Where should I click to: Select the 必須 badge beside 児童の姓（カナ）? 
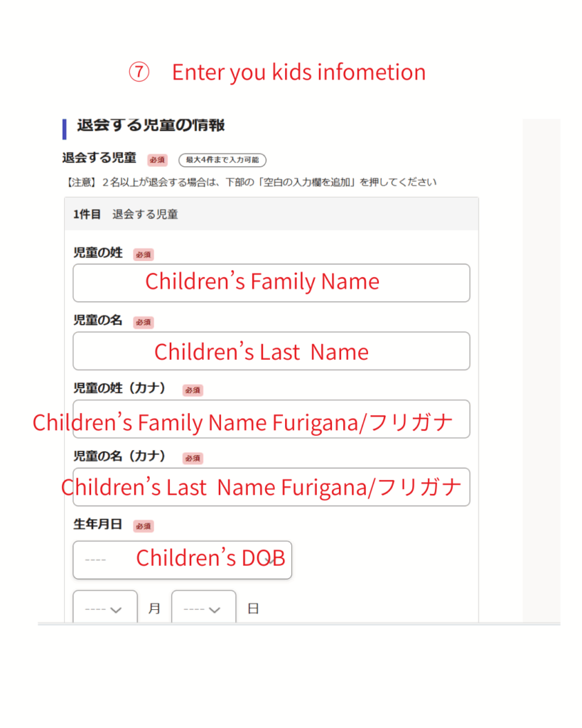(x=193, y=390)
